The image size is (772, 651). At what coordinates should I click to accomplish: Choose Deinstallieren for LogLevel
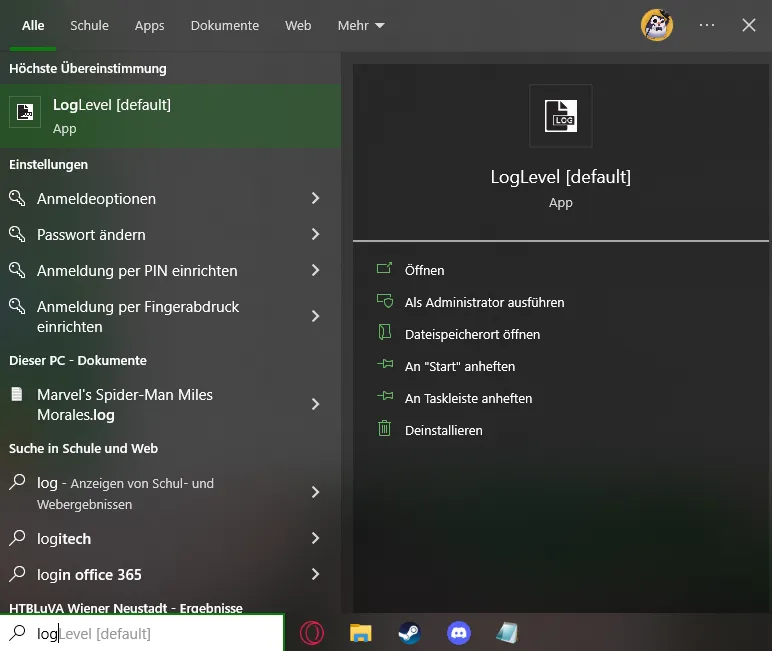(x=443, y=431)
